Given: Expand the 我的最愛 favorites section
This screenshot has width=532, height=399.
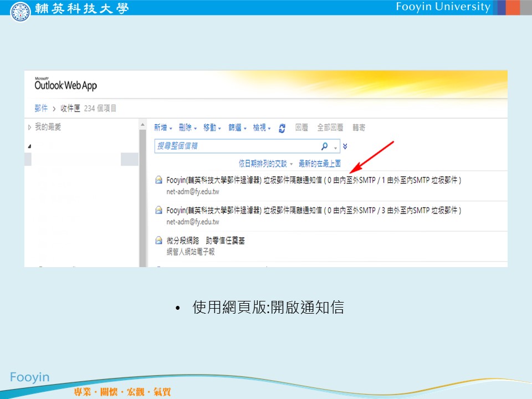Looking at the screenshot, I should [x=29, y=127].
